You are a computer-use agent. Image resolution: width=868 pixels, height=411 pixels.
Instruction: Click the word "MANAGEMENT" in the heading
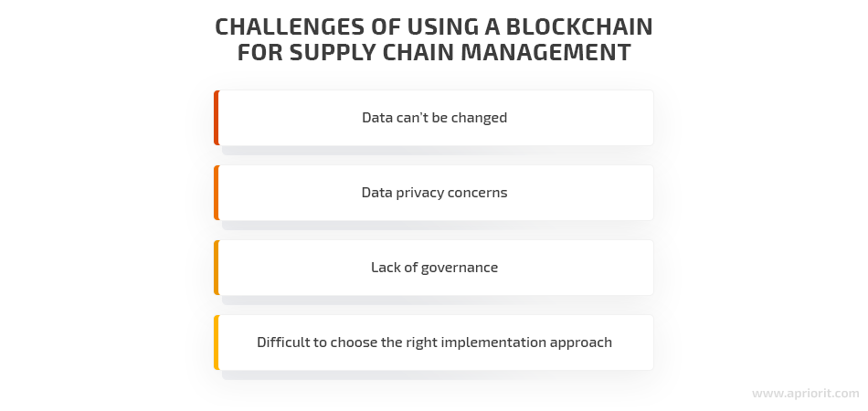[545, 52]
